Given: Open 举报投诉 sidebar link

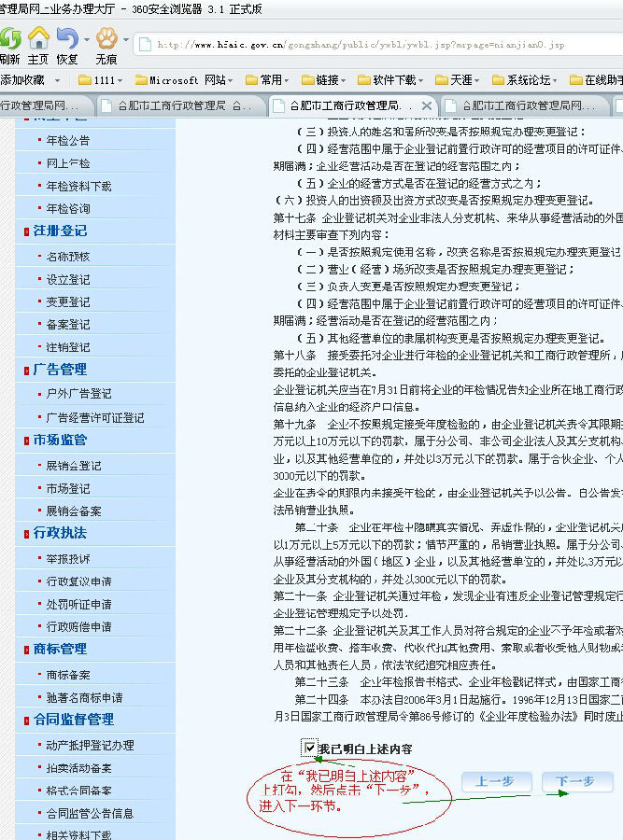Looking at the screenshot, I should [x=68, y=559].
